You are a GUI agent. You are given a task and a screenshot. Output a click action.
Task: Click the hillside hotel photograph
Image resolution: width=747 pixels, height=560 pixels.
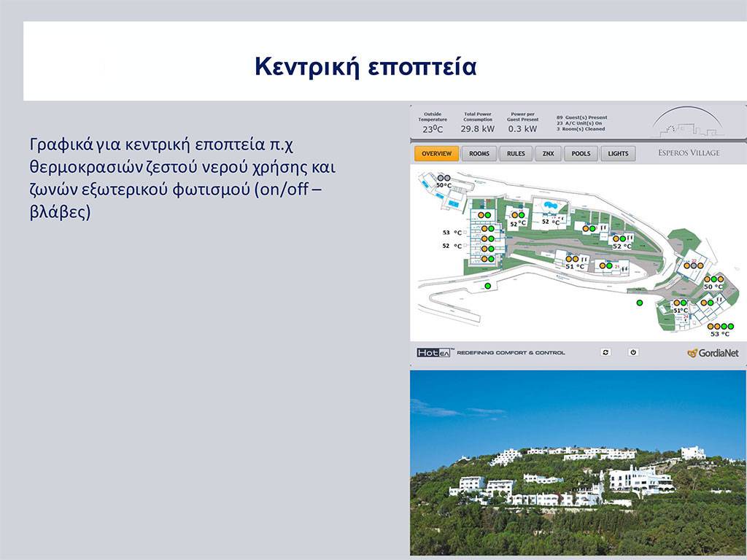pos(578,462)
